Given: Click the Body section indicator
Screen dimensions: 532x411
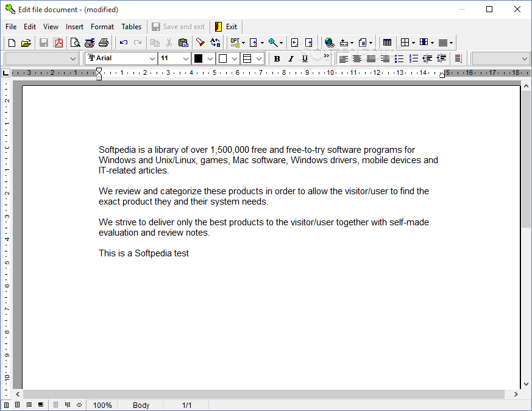Looking at the screenshot, I should pos(141,406).
